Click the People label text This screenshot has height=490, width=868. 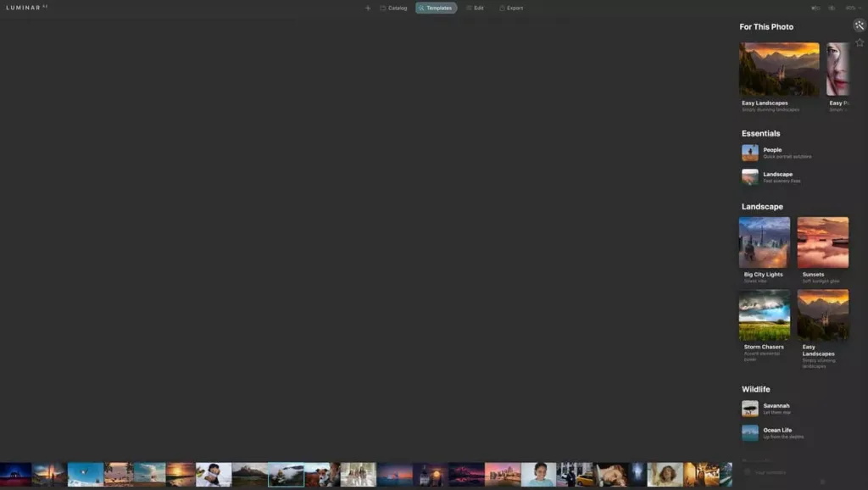point(772,149)
